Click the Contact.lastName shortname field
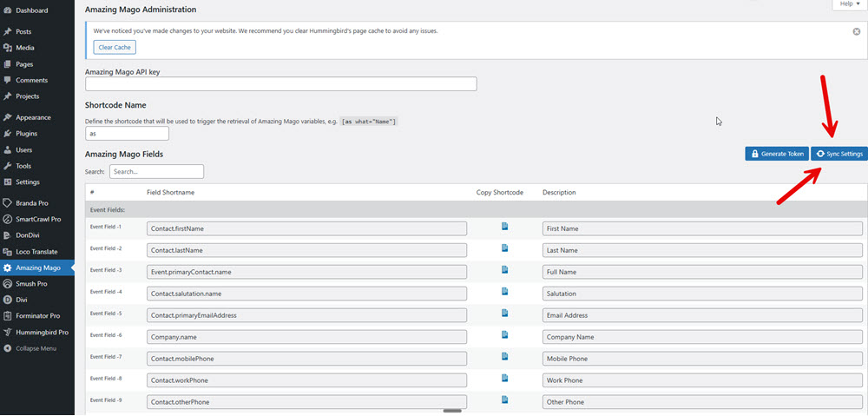This screenshot has width=868, height=416. 306,250
